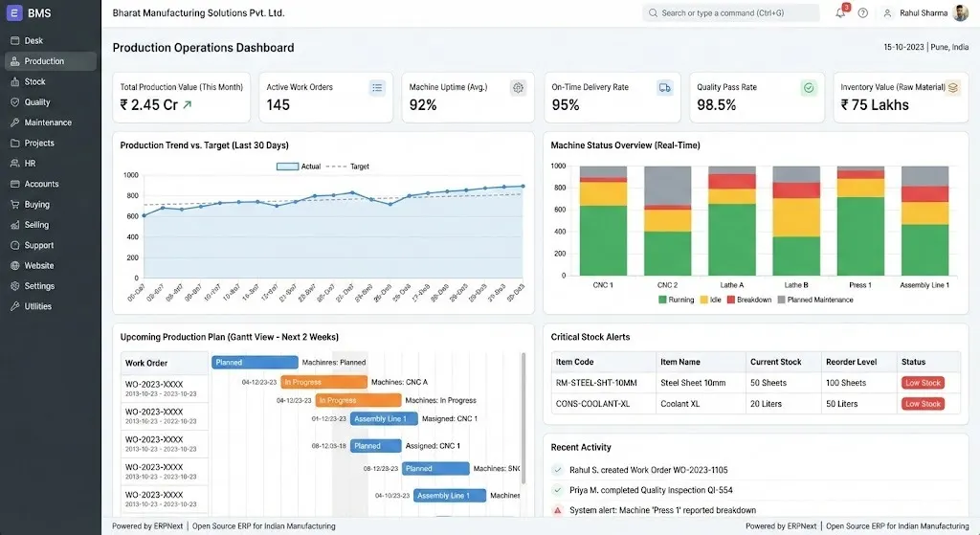Click the grey maintenance segment of CNC 2 bar

pyautogui.click(x=667, y=186)
